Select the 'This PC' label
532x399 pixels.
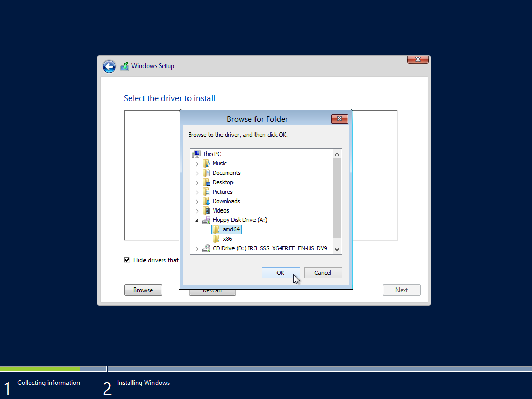click(212, 154)
